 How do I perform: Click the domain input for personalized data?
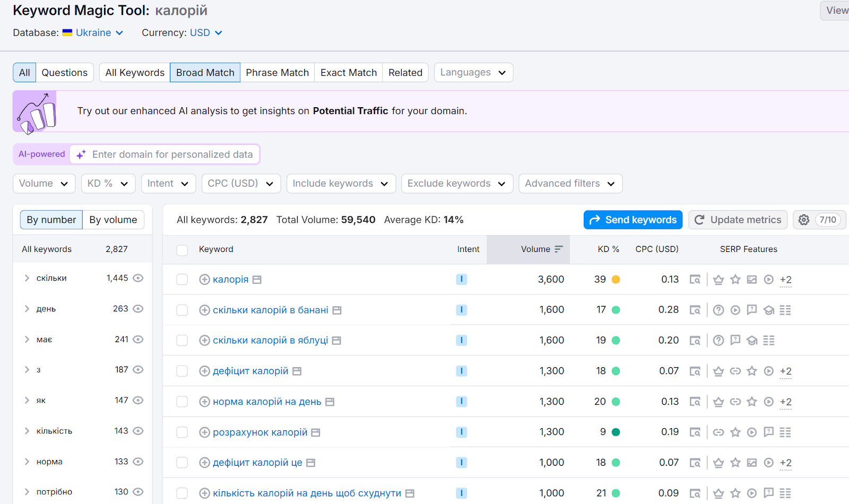coord(165,154)
